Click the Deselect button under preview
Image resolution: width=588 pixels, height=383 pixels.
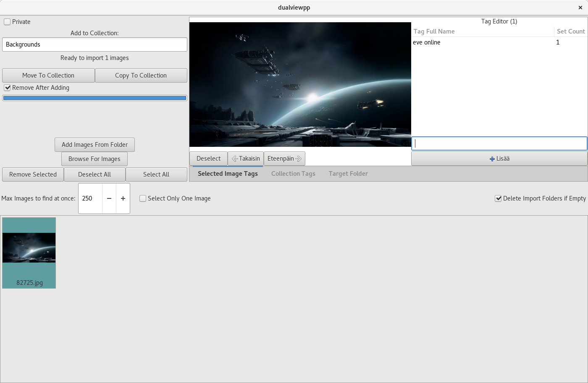tap(208, 159)
